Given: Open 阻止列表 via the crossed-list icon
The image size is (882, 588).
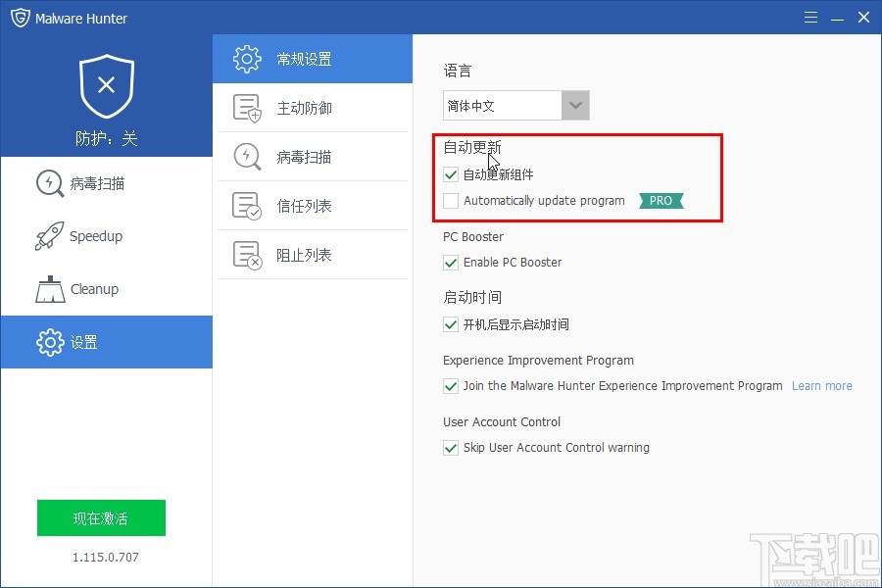Looking at the screenshot, I should (x=248, y=254).
